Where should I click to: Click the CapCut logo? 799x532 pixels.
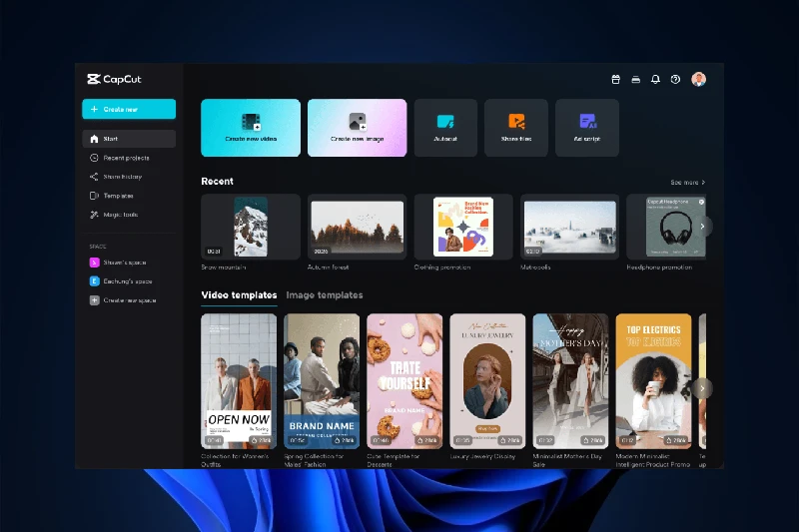[114, 79]
